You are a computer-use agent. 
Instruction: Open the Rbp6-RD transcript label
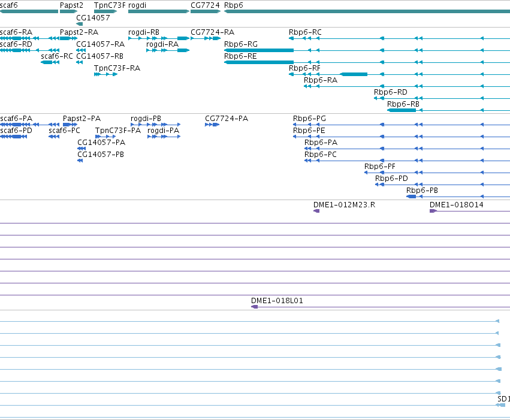(390, 92)
